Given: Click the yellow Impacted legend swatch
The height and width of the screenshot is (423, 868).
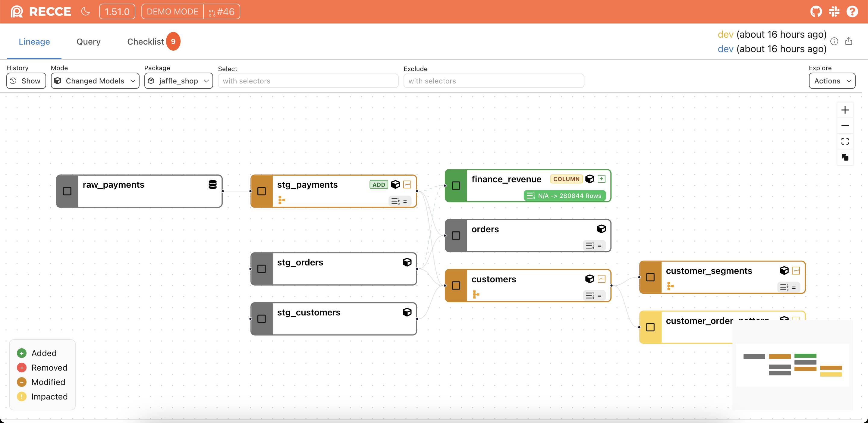Looking at the screenshot, I should tap(22, 396).
